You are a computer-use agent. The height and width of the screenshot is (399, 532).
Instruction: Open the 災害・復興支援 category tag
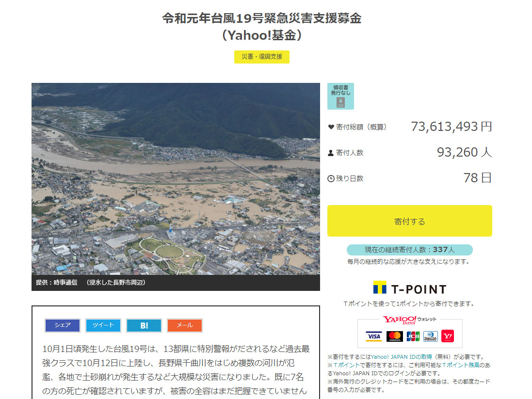(262, 57)
